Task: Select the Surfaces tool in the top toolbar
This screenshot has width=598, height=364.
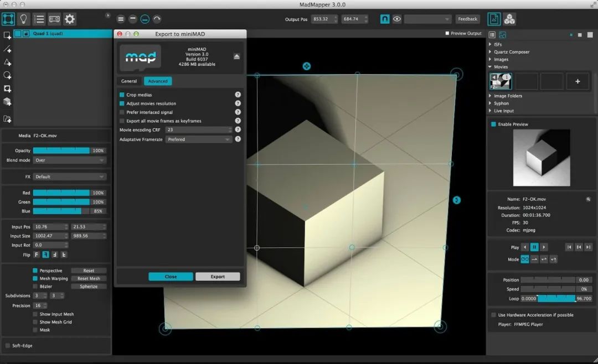Action: click(8, 19)
